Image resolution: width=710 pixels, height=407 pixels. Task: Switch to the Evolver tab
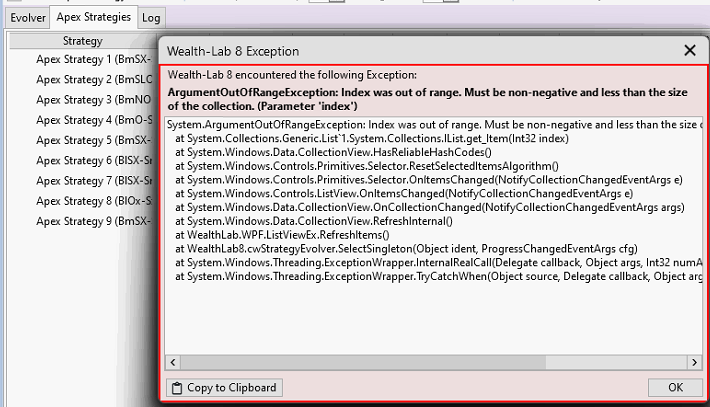(x=28, y=18)
